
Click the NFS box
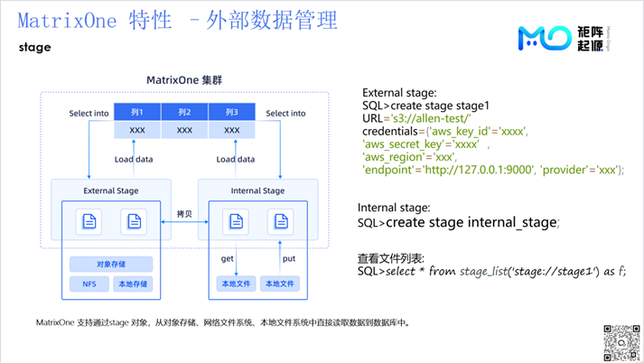[x=89, y=284]
